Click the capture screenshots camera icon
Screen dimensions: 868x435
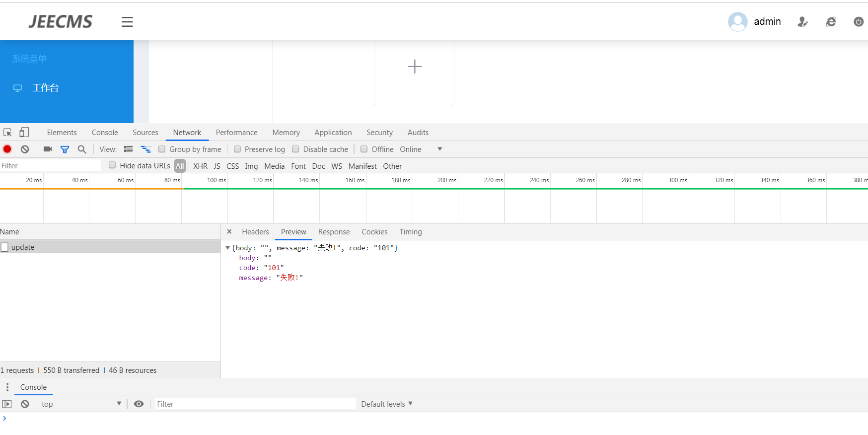point(48,149)
